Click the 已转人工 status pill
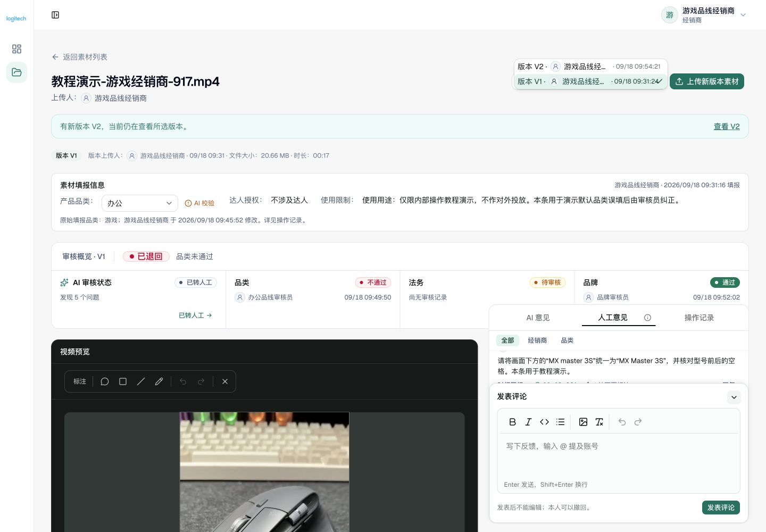The height and width of the screenshot is (532, 766). [x=195, y=282]
